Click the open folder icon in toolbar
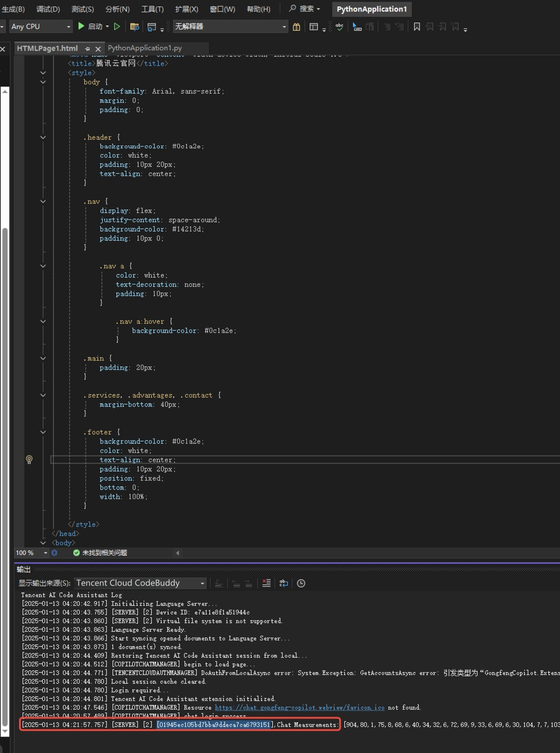This screenshot has height=753, width=560. pos(134,27)
